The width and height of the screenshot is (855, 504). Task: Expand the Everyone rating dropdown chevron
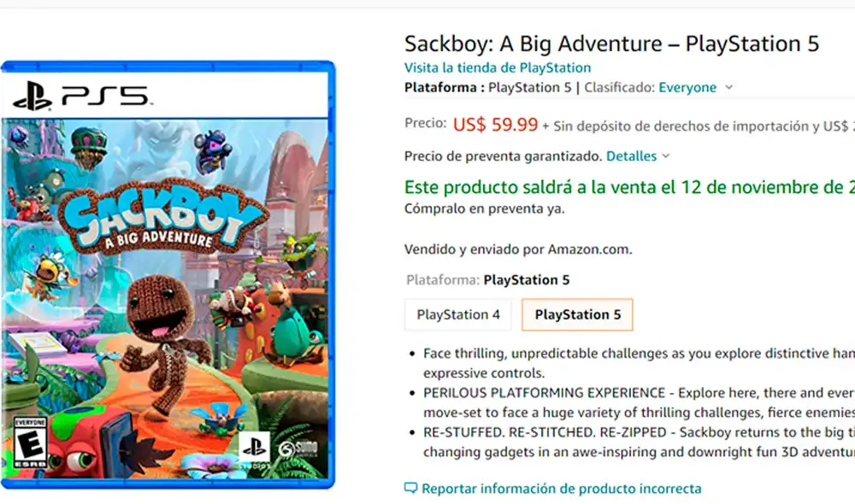[x=728, y=88]
